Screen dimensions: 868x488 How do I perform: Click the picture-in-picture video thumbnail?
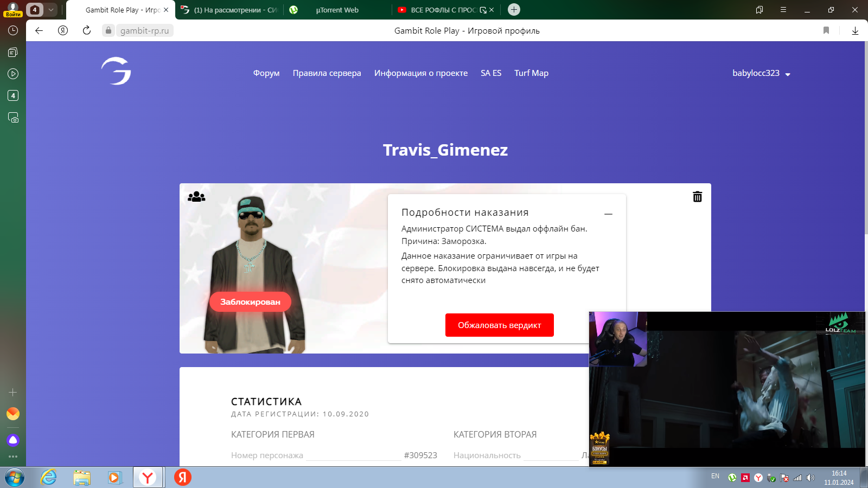point(727,388)
